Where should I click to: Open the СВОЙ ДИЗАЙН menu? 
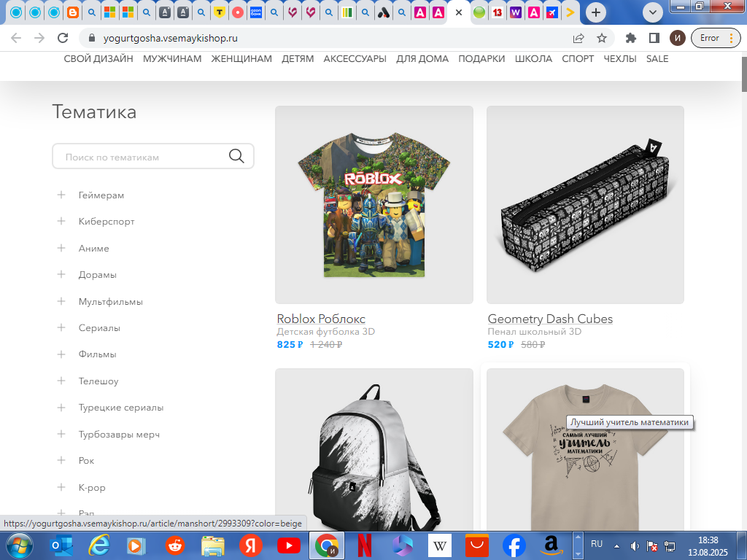98,58
